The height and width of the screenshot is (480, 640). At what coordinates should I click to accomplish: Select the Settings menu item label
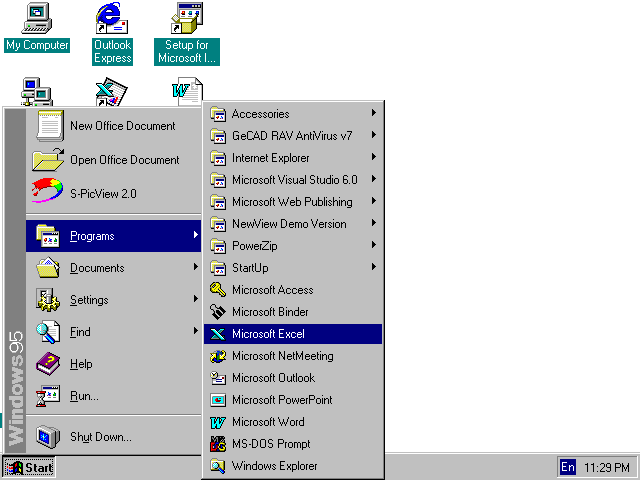(89, 300)
